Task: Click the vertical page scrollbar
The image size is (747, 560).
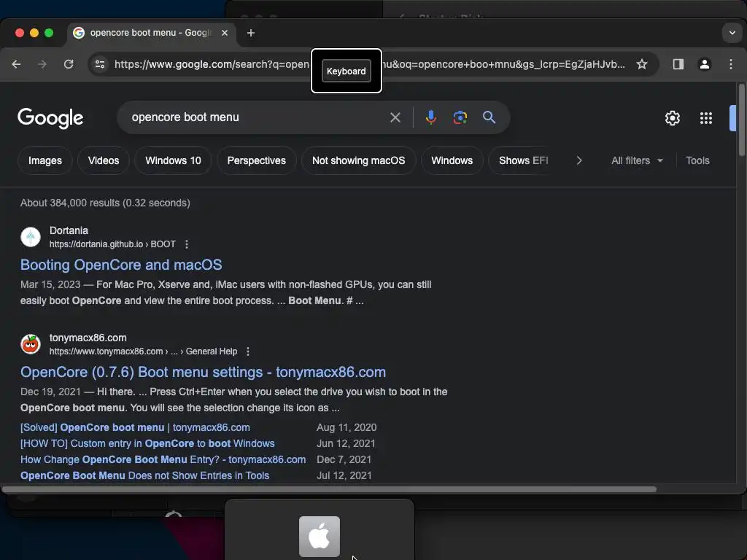Action: coord(741,120)
